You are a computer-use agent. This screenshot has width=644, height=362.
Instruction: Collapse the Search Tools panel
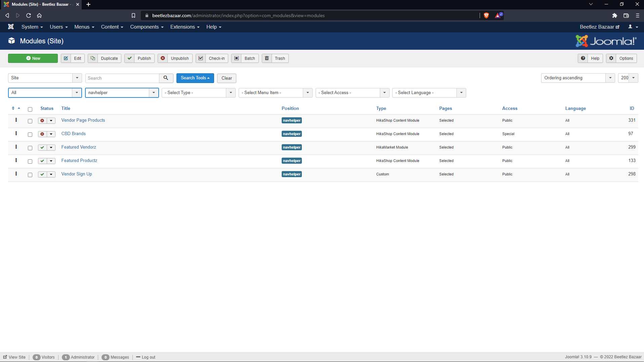click(195, 78)
